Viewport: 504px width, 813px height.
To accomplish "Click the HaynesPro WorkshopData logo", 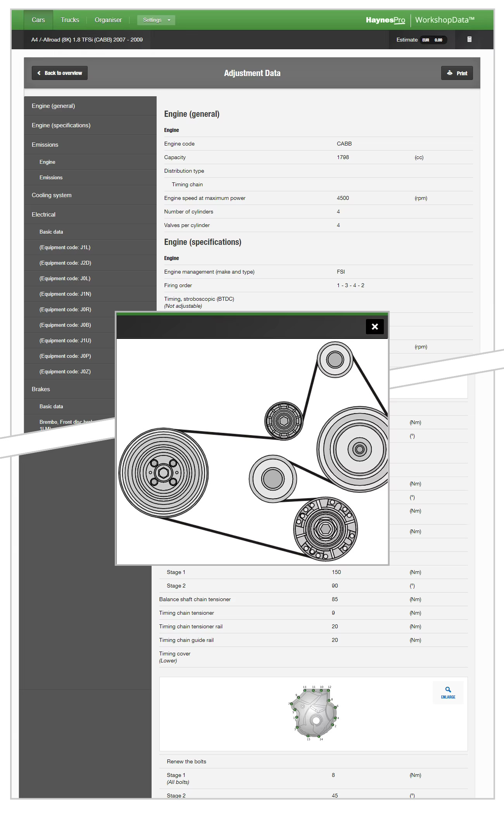I will (x=420, y=20).
